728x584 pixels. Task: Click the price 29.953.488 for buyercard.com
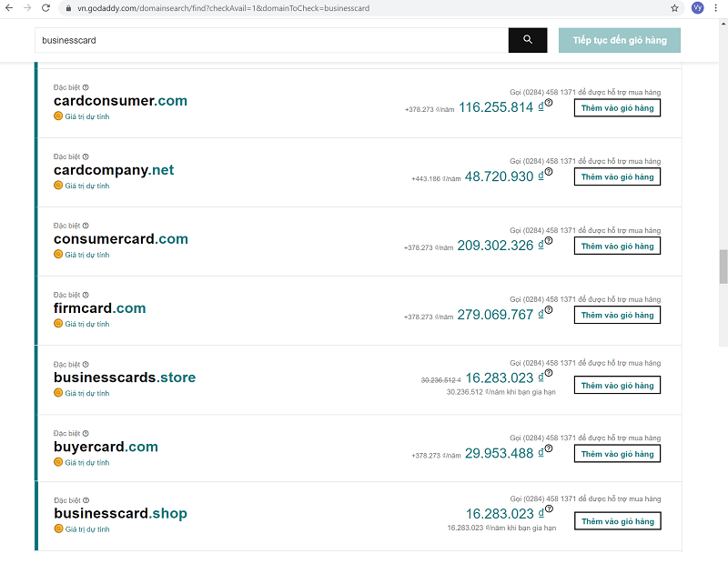click(x=499, y=453)
